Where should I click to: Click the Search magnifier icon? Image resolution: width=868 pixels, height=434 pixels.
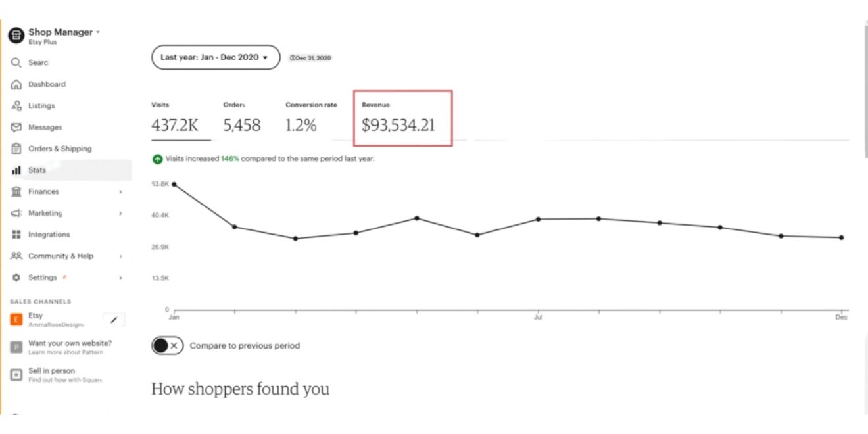[16, 63]
